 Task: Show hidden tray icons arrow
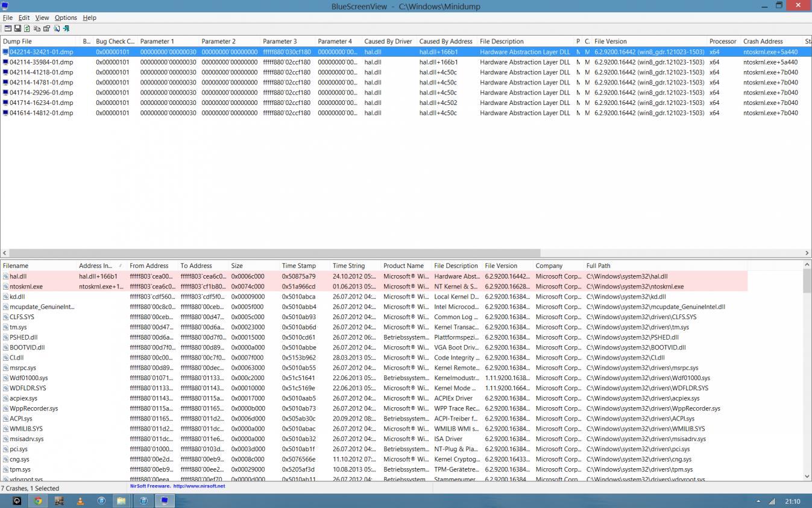(x=758, y=501)
